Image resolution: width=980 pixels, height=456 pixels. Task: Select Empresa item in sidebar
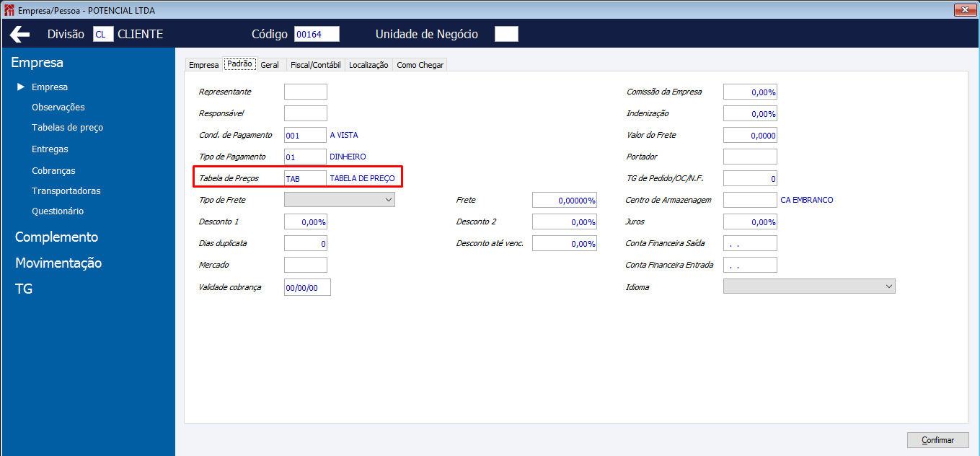point(50,87)
